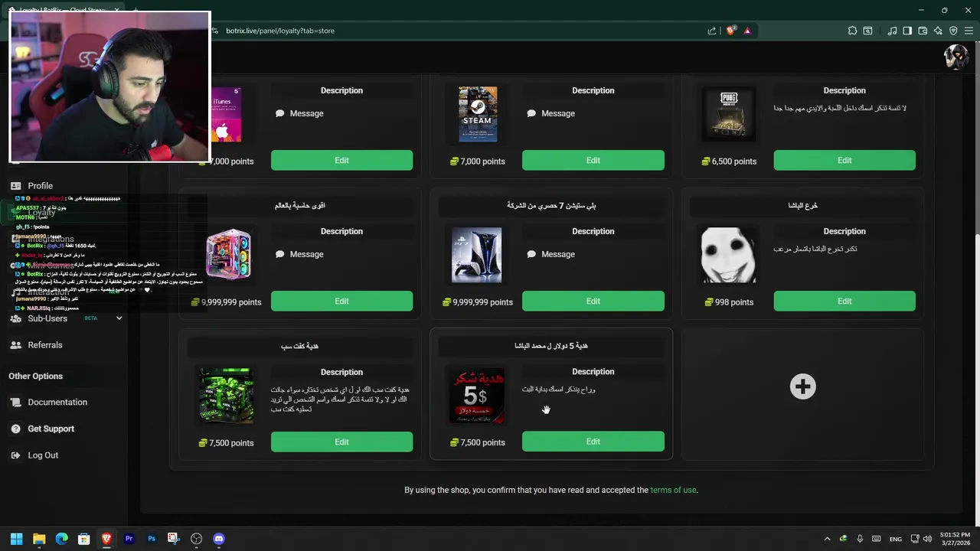The height and width of the screenshot is (551, 980).
Task: Edit the PUBG 6,500 points item
Action: [x=844, y=161]
